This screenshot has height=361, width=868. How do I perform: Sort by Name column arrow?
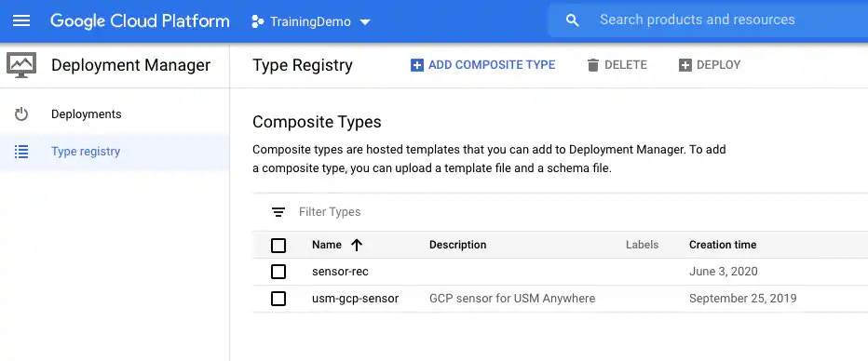(357, 245)
